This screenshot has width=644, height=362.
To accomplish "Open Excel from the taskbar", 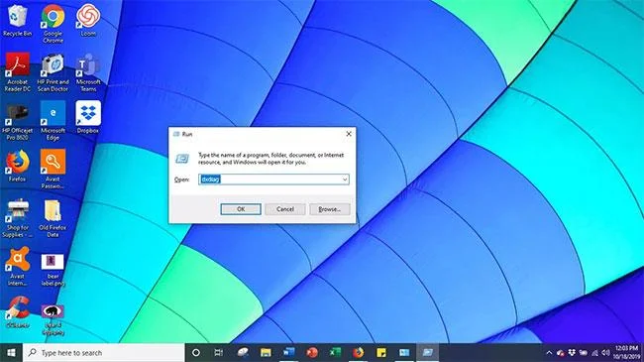I will click(335, 352).
